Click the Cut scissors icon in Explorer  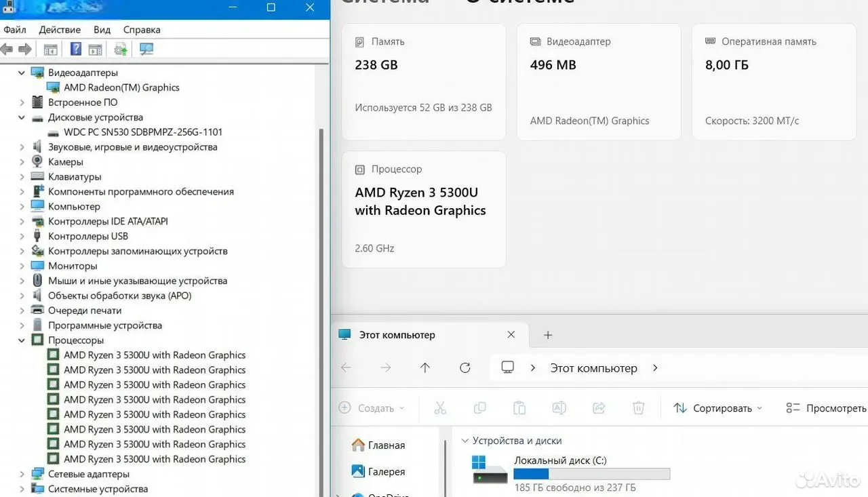point(440,407)
